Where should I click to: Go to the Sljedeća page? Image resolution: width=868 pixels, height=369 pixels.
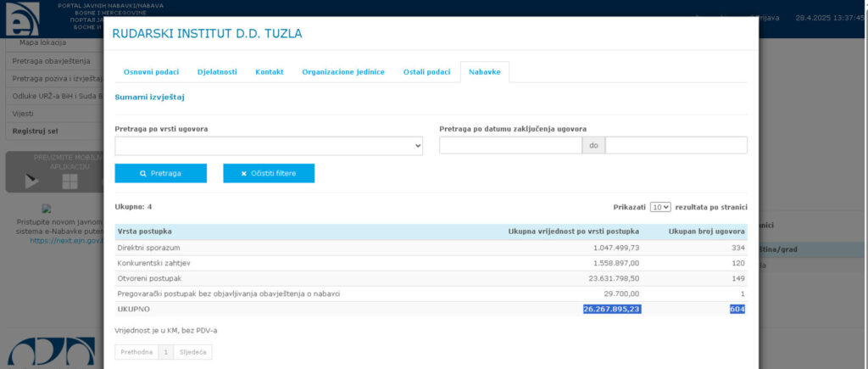click(x=192, y=352)
